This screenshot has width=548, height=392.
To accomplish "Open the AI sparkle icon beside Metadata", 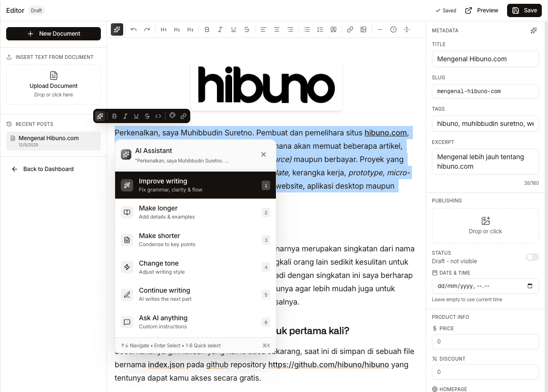I will [x=533, y=30].
